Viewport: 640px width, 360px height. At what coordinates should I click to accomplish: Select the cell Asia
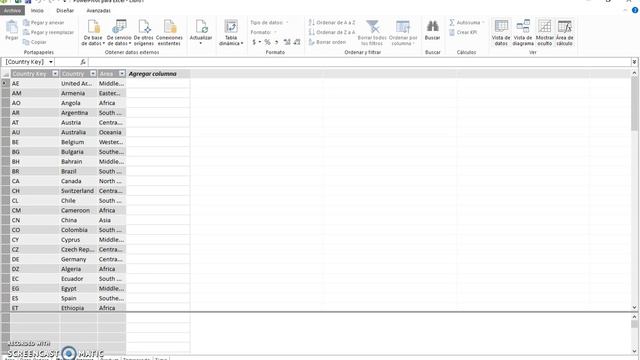click(111, 220)
